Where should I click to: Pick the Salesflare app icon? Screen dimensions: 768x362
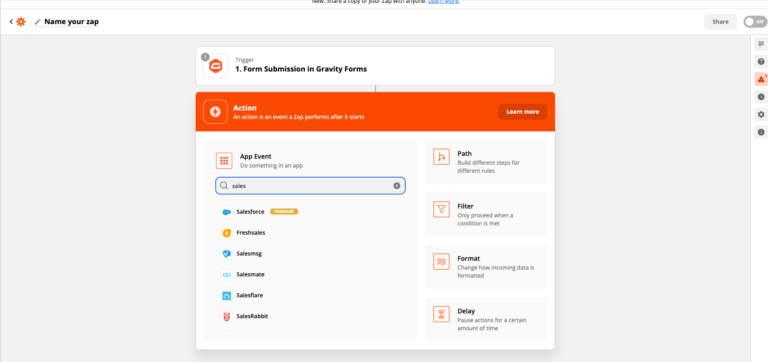point(226,296)
